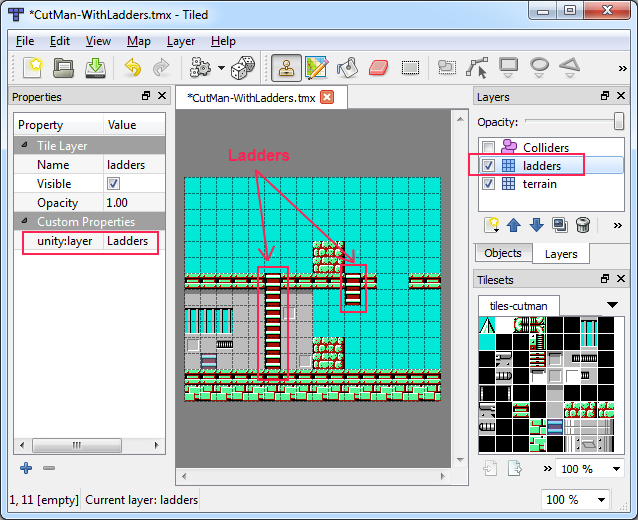The width and height of the screenshot is (638, 520).
Task: Undo the last action
Action: click(132, 67)
